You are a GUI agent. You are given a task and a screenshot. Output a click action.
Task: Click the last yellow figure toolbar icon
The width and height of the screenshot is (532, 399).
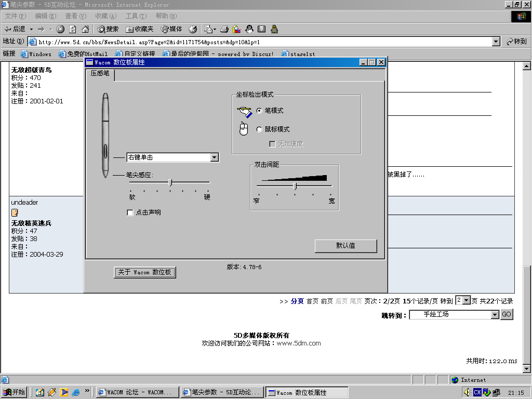click(x=274, y=29)
